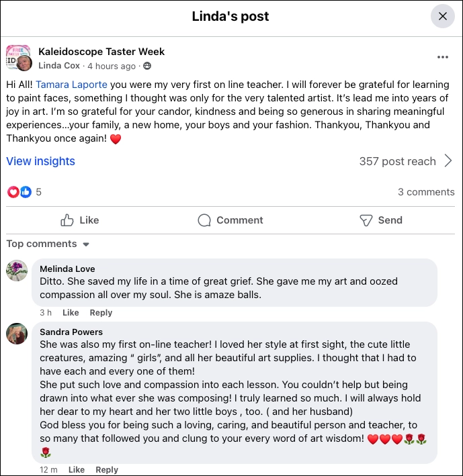Open the Tamara Laporte profile link
Viewport: 463px width, 476px height.
tap(72, 85)
